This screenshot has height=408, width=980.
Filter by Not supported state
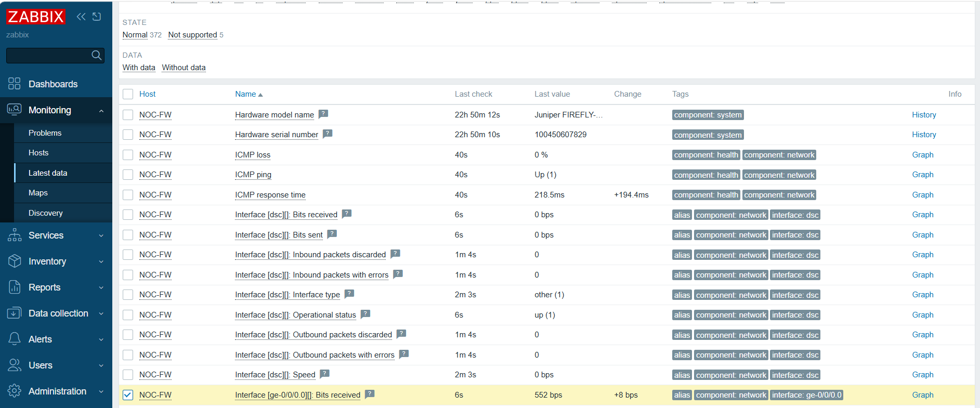pyautogui.click(x=192, y=35)
